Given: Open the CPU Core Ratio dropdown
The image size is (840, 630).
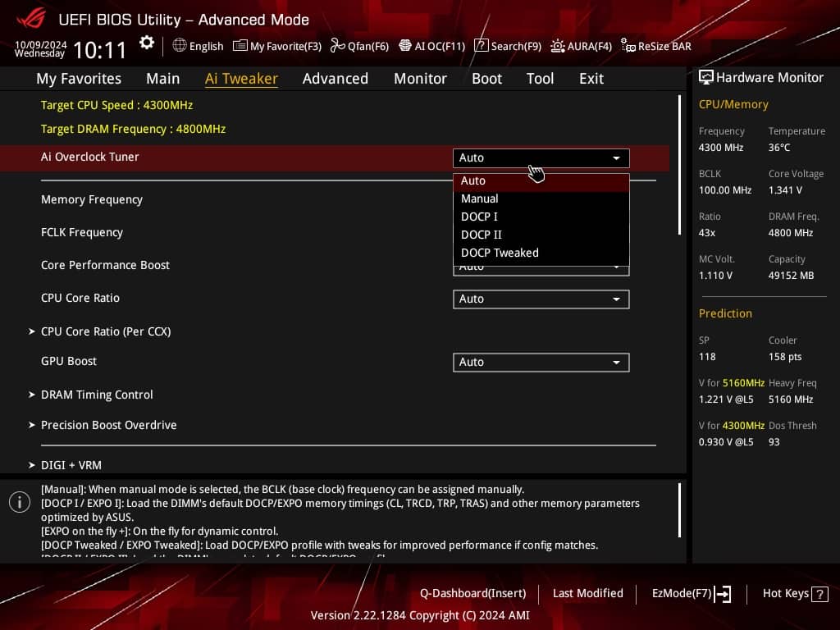Looking at the screenshot, I should (541, 299).
